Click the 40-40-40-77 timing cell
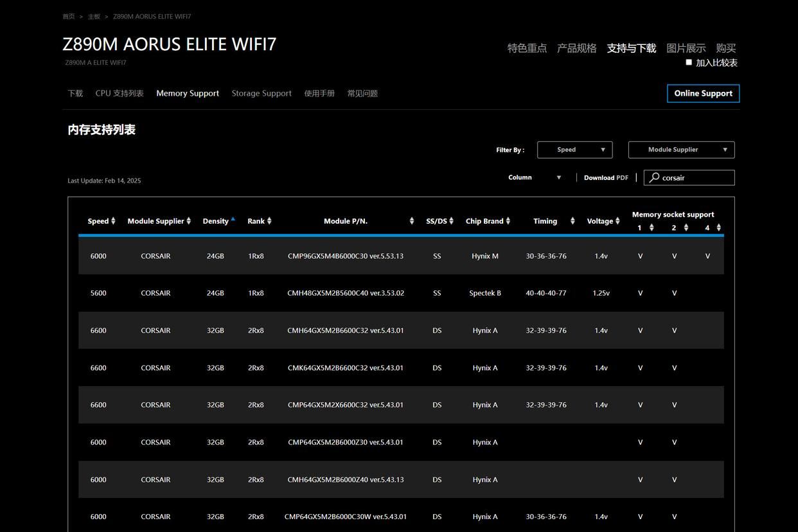 [546, 293]
